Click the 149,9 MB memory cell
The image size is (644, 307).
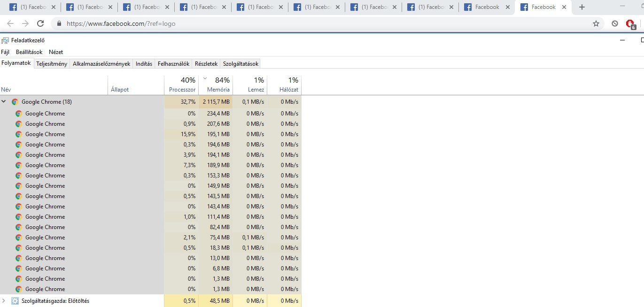click(x=216, y=186)
